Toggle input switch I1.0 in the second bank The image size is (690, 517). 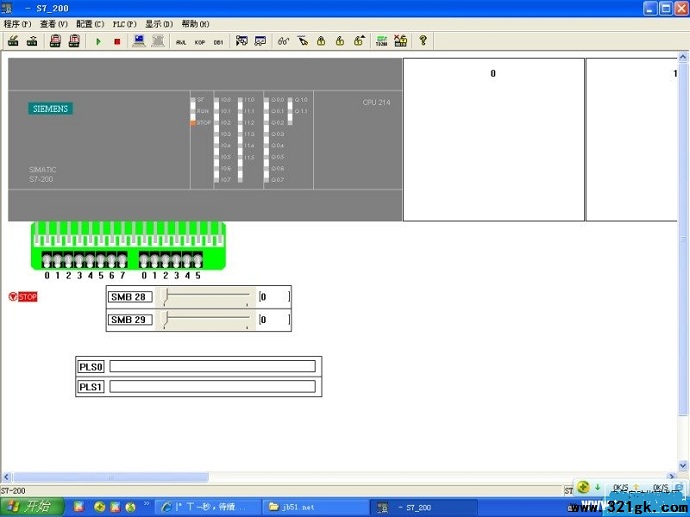(x=144, y=260)
